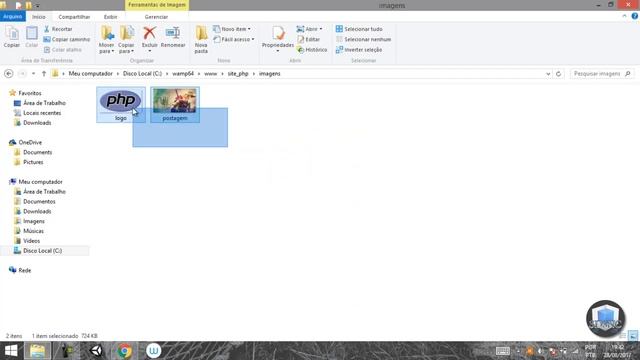This screenshot has height=360, width=640.
Task: Select the logo php image file
Action: click(x=121, y=104)
